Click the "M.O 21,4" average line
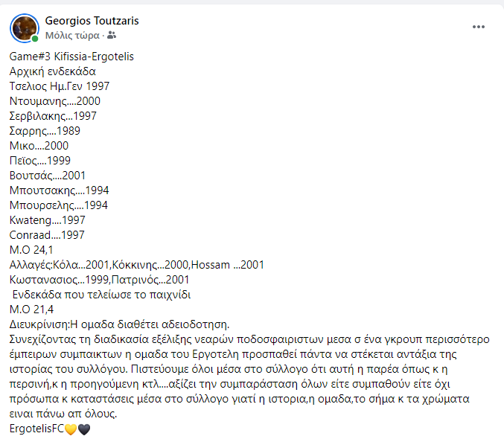 tap(31, 310)
